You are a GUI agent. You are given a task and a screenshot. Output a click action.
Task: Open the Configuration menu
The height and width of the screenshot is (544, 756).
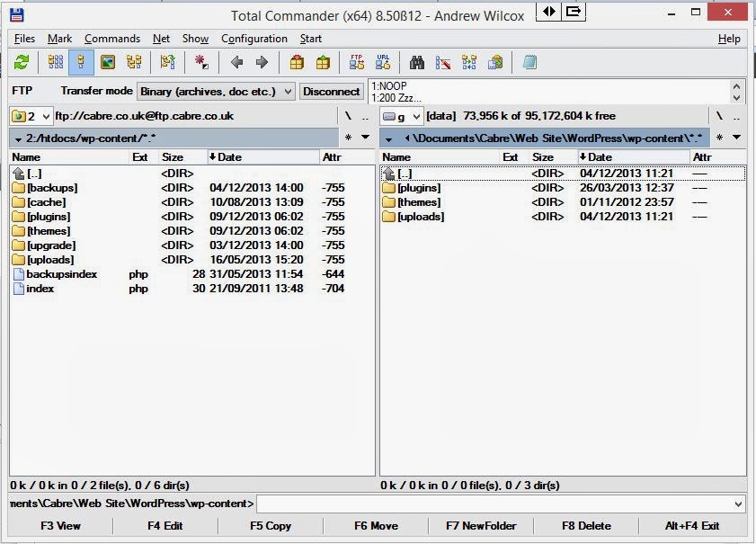point(254,39)
